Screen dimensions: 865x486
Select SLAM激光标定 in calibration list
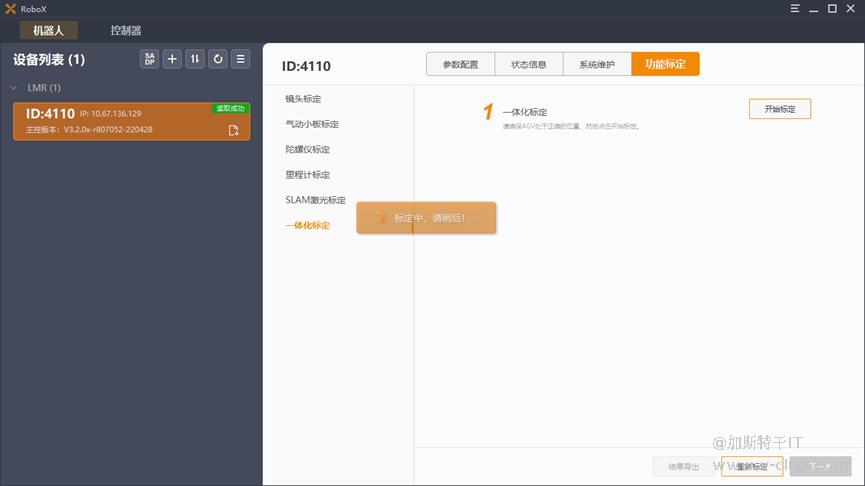pos(315,200)
